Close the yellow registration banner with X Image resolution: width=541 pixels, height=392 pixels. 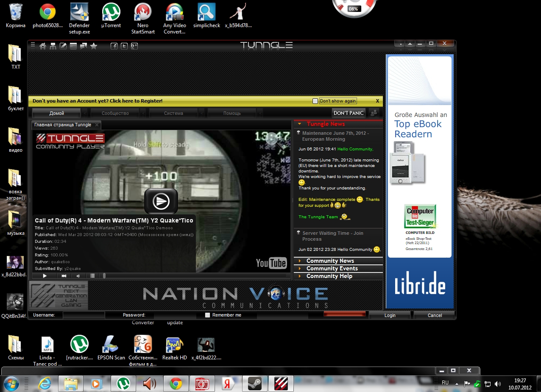377,101
